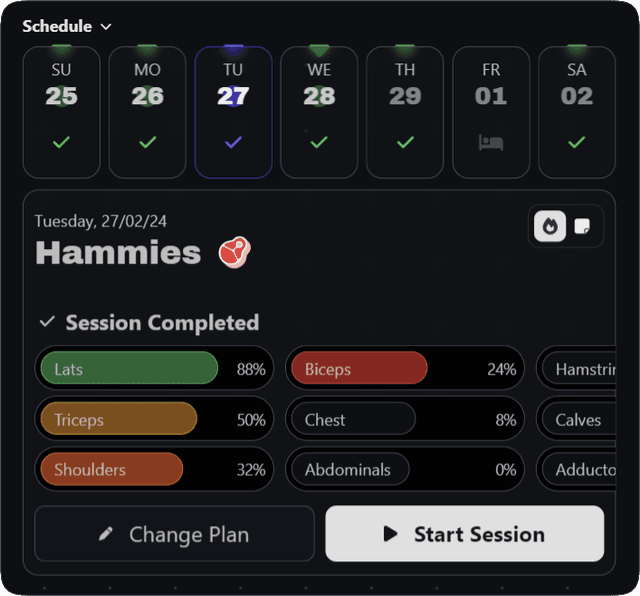Screen dimensions: 640x596
Task: Click the checkmark under Saturday 02
Action: [577, 142]
